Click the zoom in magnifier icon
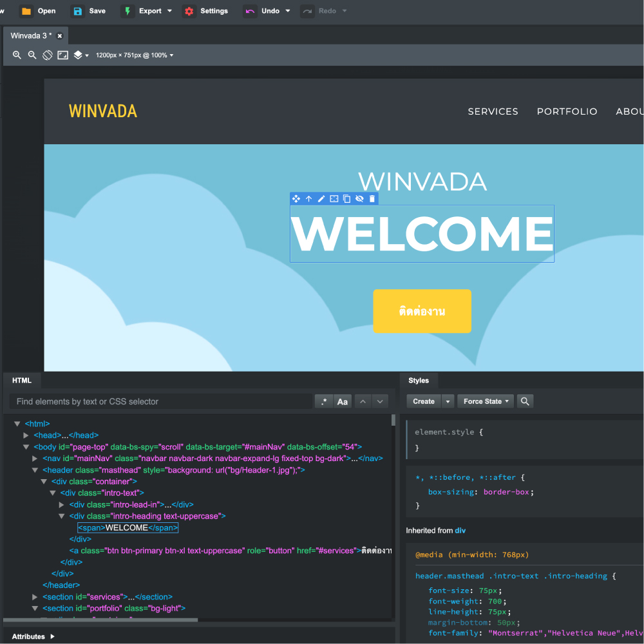644x644 pixels. [17, 55]
